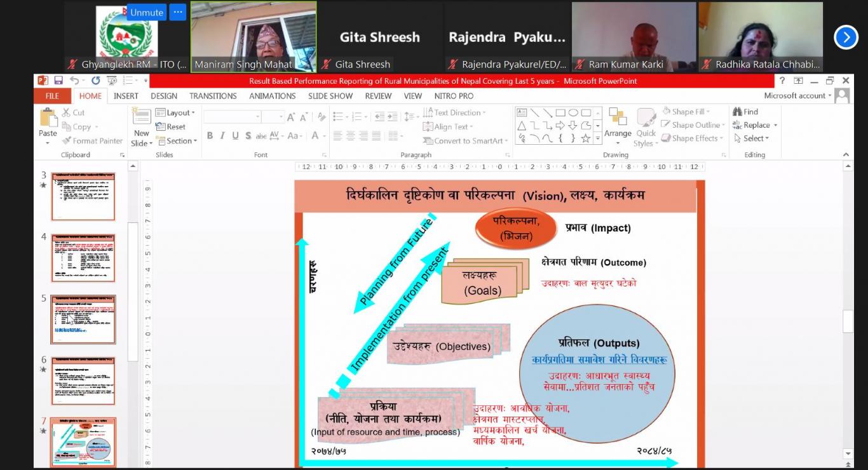Select slide 5 thumbnail in slide panel
The image size is (868, 470).
pyautogui.click(x=83, y=319)
